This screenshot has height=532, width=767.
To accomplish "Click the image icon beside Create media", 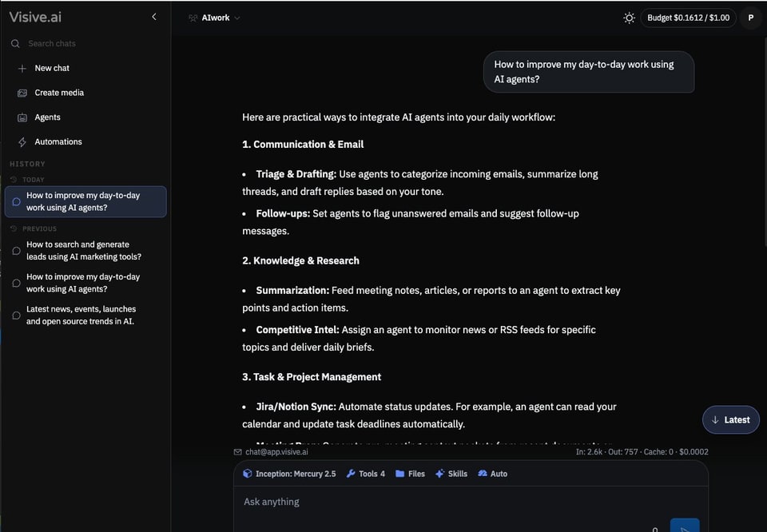I will tap(22, 93).
